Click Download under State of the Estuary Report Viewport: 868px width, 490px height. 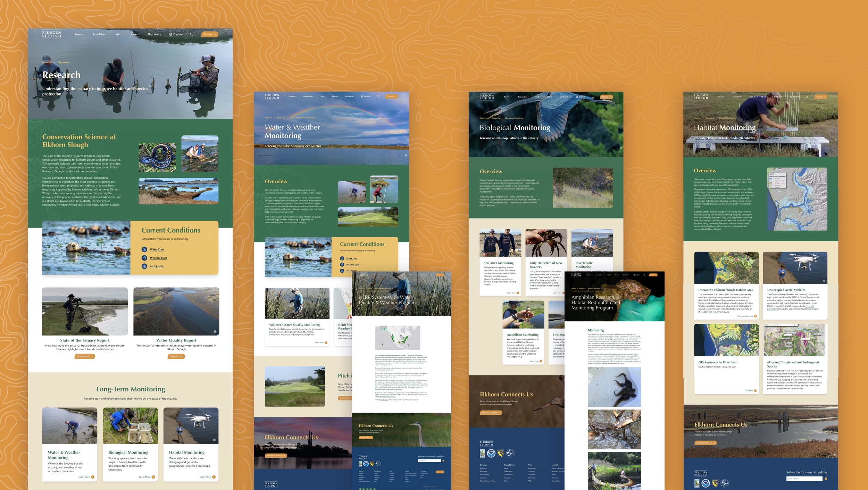pos(85,356)
